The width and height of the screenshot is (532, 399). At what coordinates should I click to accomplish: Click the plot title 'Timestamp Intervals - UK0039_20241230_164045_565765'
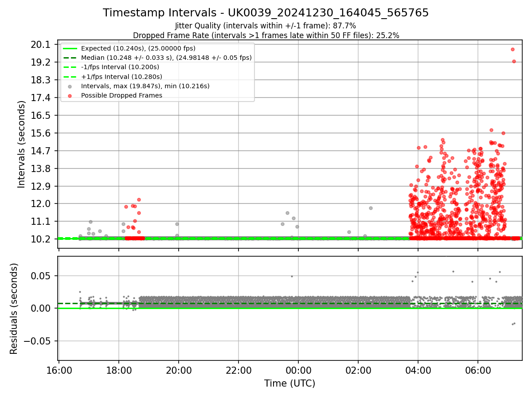266,13
